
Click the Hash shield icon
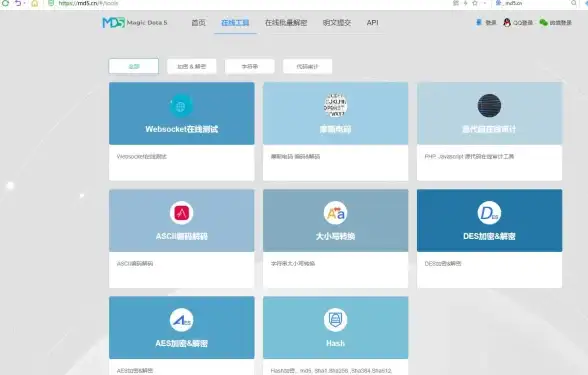[x=335, y=320]
